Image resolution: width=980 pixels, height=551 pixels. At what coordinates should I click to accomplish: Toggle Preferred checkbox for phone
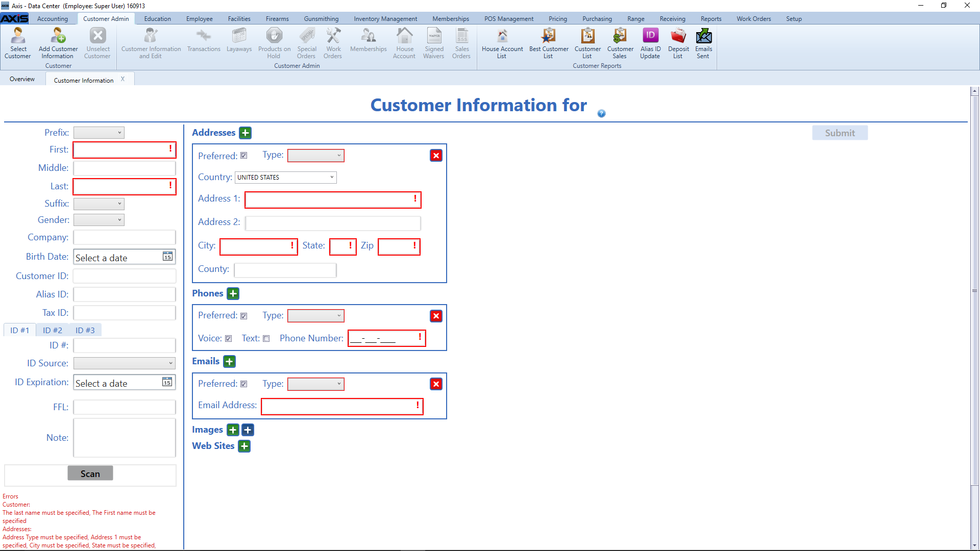(x=244, y=316)
